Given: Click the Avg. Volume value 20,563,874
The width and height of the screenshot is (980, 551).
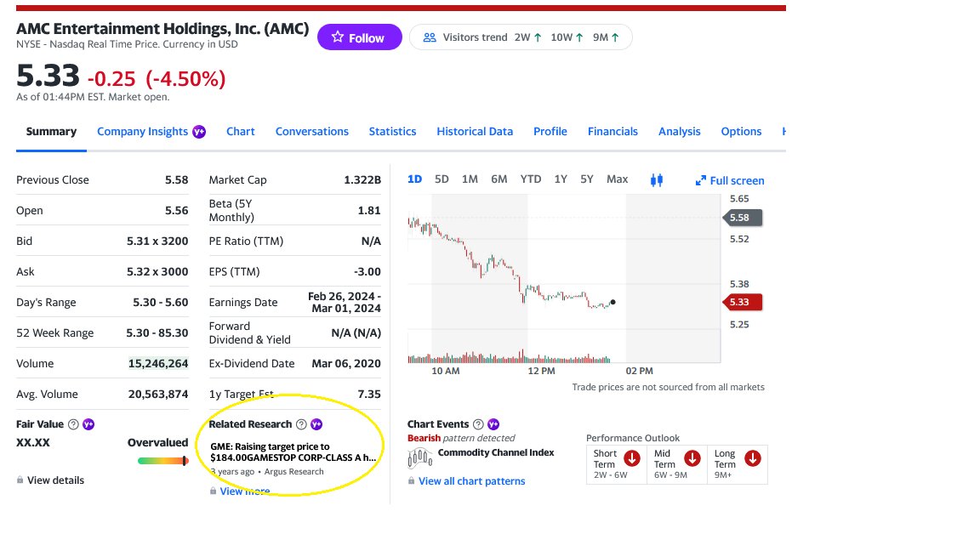Looking at the screenshot, I should pyautogui.click(x=158, y=395).
